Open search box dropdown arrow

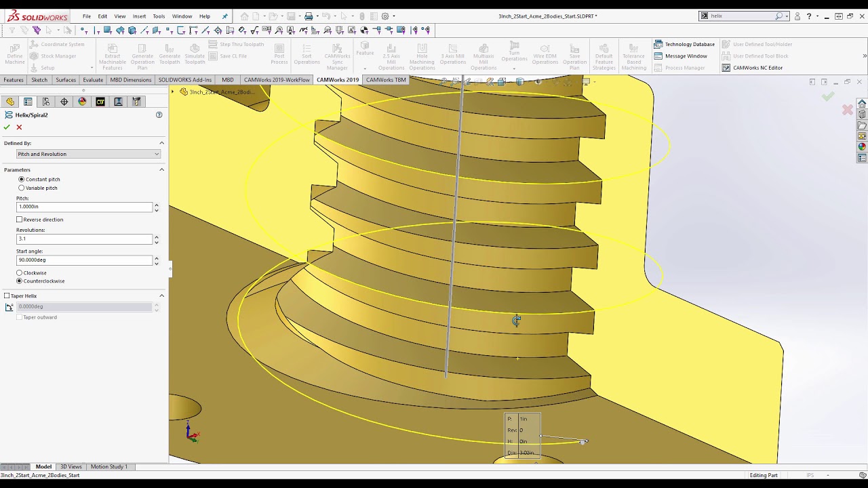[x=787, y=16]
